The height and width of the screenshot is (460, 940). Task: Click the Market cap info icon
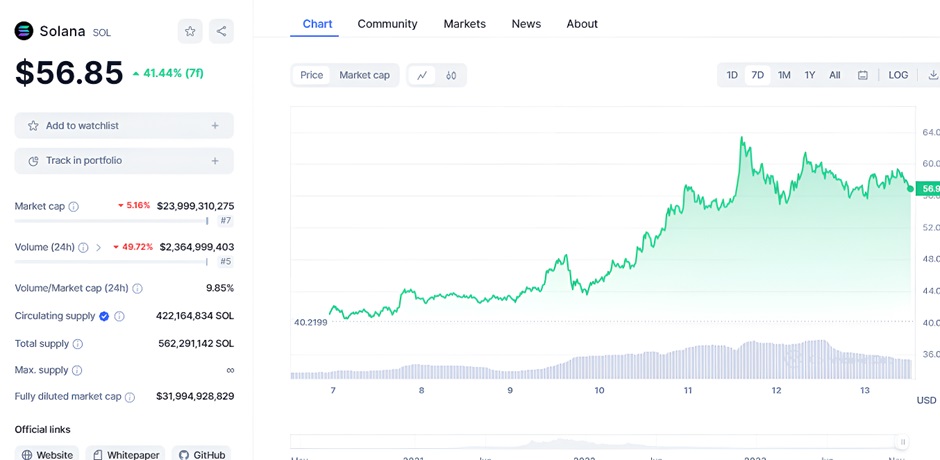point(74,206)
